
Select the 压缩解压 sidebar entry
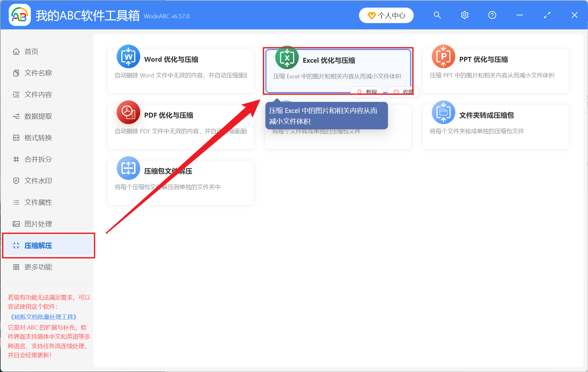point(49,246)
